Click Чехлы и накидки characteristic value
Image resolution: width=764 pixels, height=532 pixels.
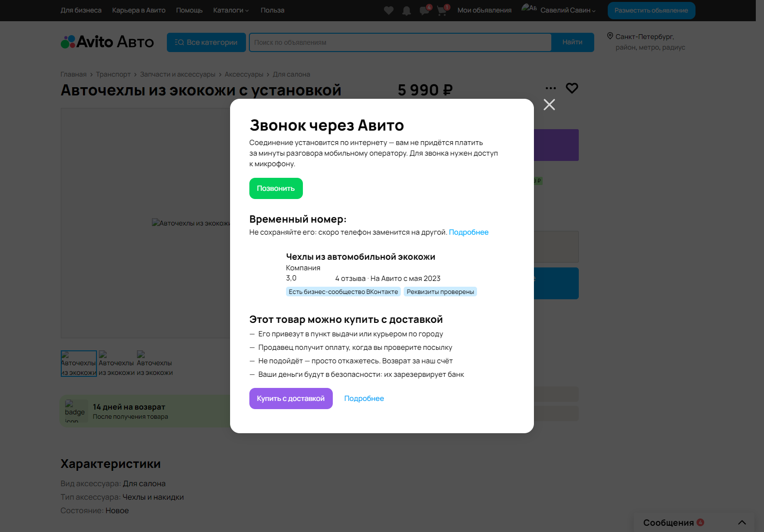pyautogui.click(x=153, y=497)
